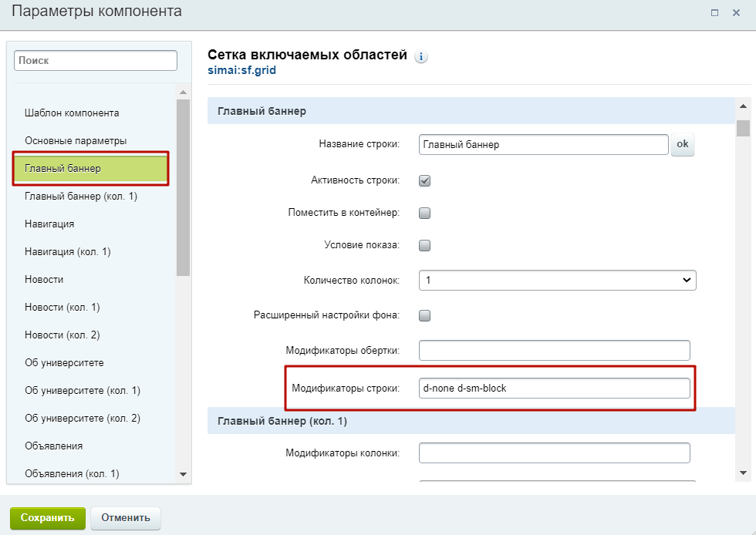The height and width of the screenshot is (535, 756).
Task: Click the 'Сохранить' button
Action: tap(47, 518)
